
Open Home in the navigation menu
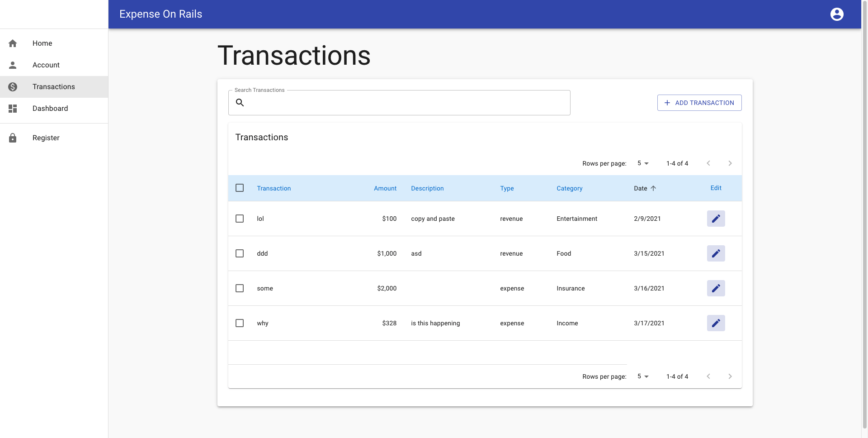54,43
